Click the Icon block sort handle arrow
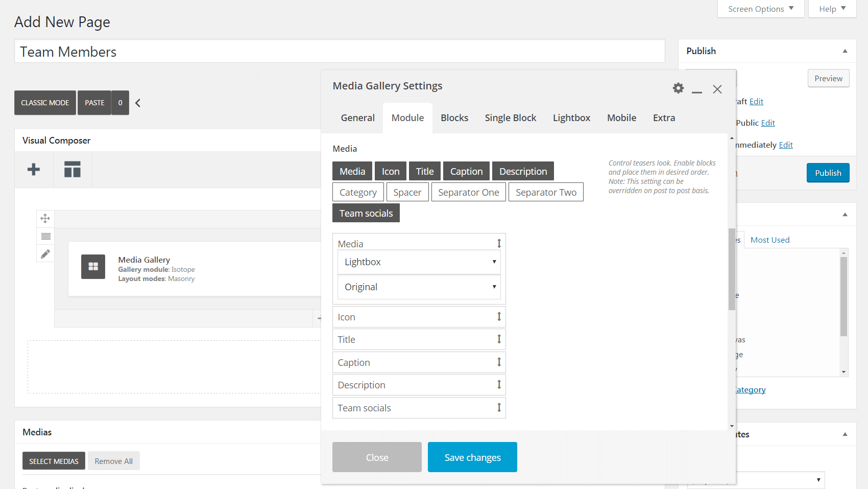The width and height of the screenshot is (868, 489). (x=499, y=316)
